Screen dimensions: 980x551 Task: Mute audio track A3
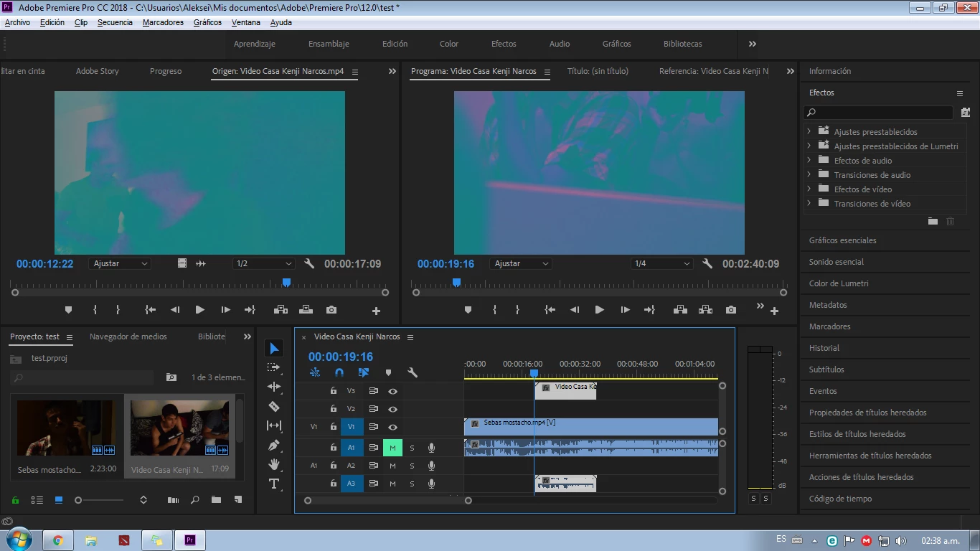392,484
